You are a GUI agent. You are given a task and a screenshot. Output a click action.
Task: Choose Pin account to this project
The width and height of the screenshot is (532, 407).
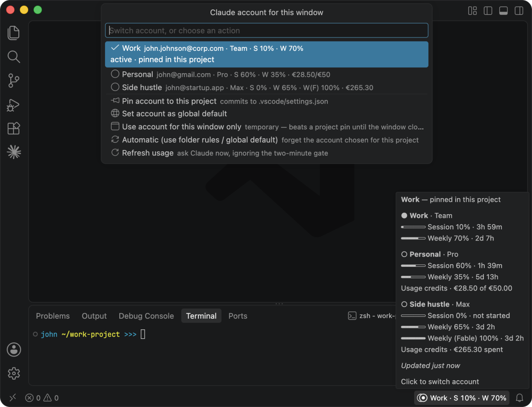[267, 101]
